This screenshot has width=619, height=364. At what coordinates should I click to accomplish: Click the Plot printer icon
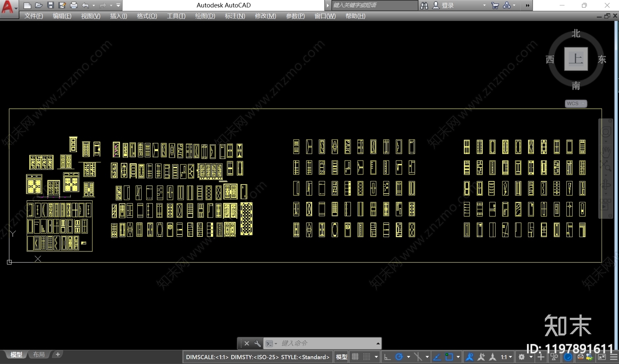[74, 5]
